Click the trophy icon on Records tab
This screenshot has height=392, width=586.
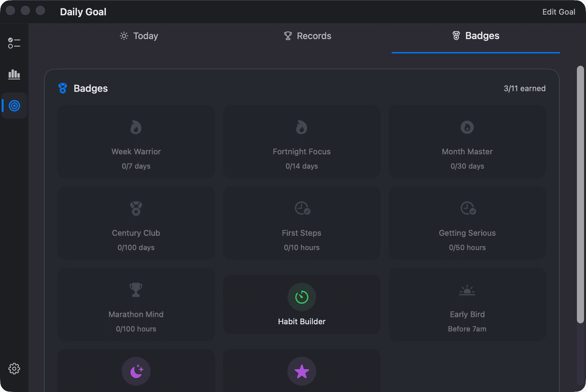(x=288, y=36)
